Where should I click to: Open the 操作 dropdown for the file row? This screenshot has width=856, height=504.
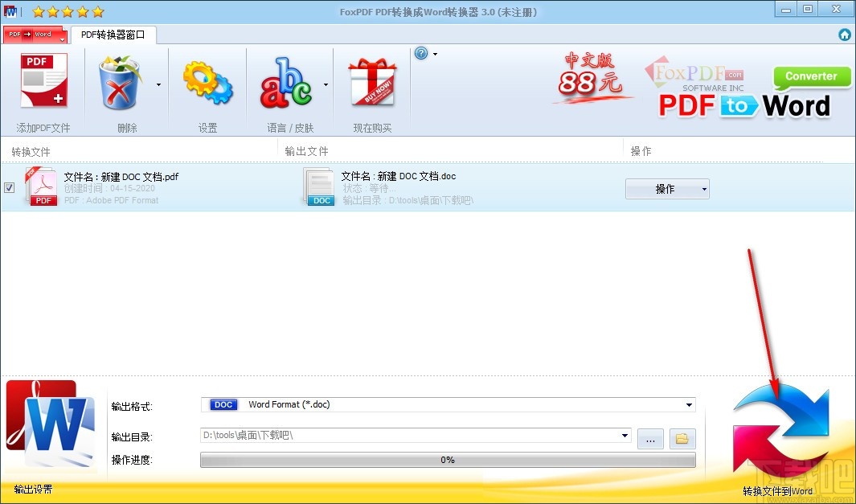coord(667,189)
